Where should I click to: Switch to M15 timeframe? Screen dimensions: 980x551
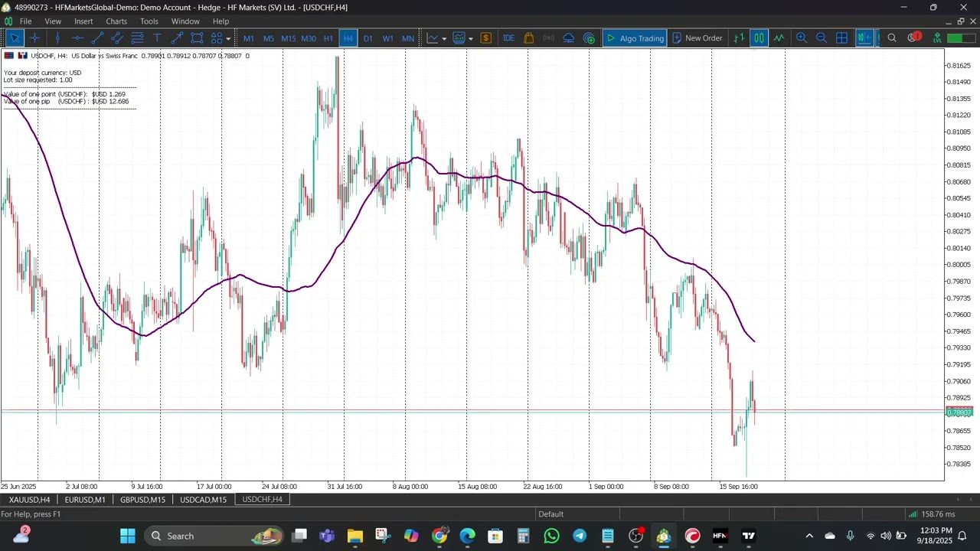click(x=289, y=38)
